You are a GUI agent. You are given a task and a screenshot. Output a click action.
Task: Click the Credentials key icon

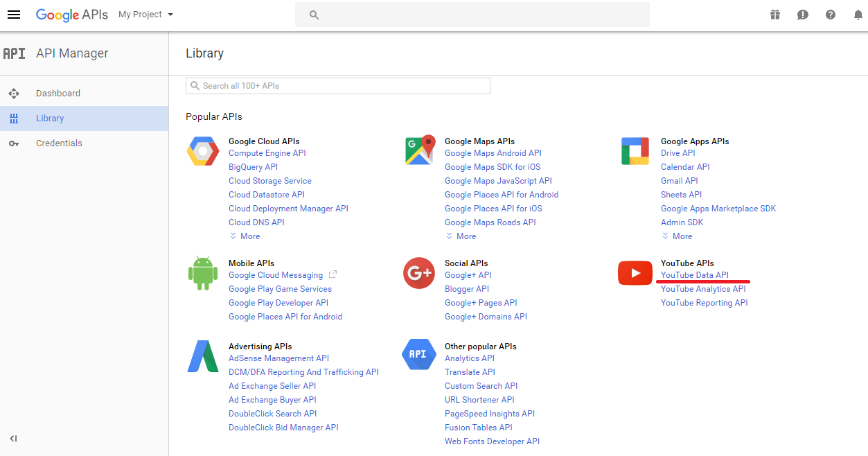coord(14,143)
